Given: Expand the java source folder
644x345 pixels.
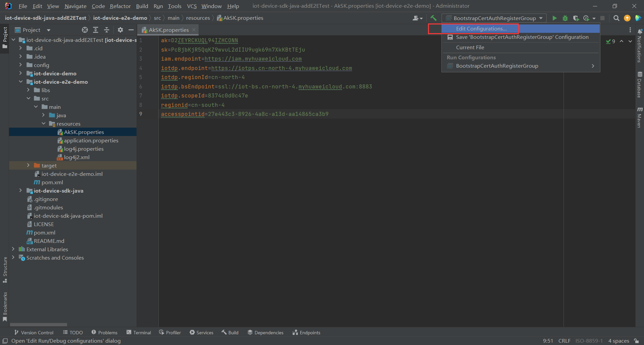Looking at the screenshot, I should pyautogui.click(x=43, y=115).
